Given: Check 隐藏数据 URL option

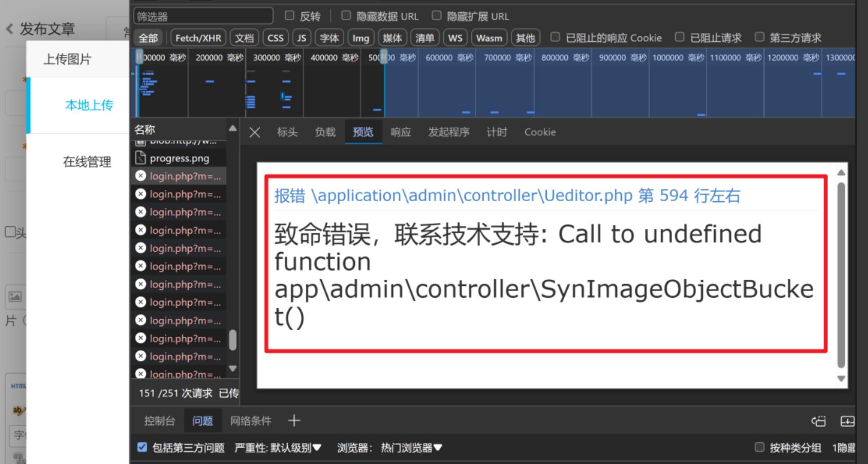Looking at the screenshot, I should 346,15.
